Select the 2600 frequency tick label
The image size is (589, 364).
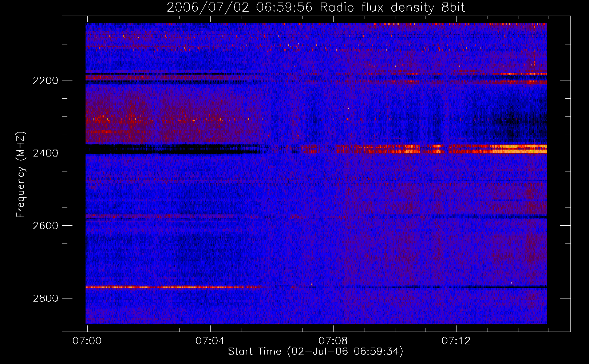(x=45, y=226)
